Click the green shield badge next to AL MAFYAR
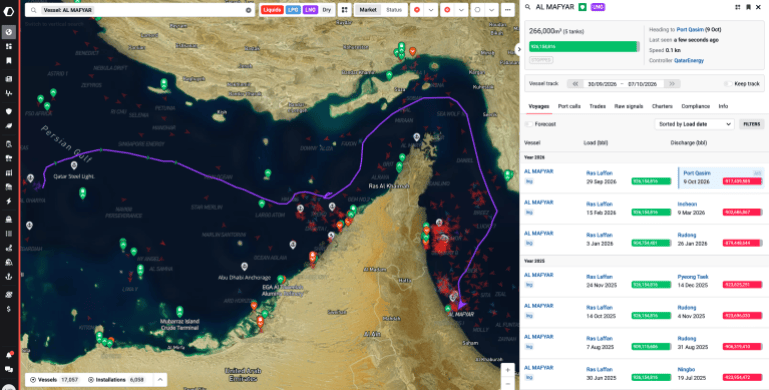Image resolution: width=769 pixels, height=390 pixels. click(x=582, y=7)
